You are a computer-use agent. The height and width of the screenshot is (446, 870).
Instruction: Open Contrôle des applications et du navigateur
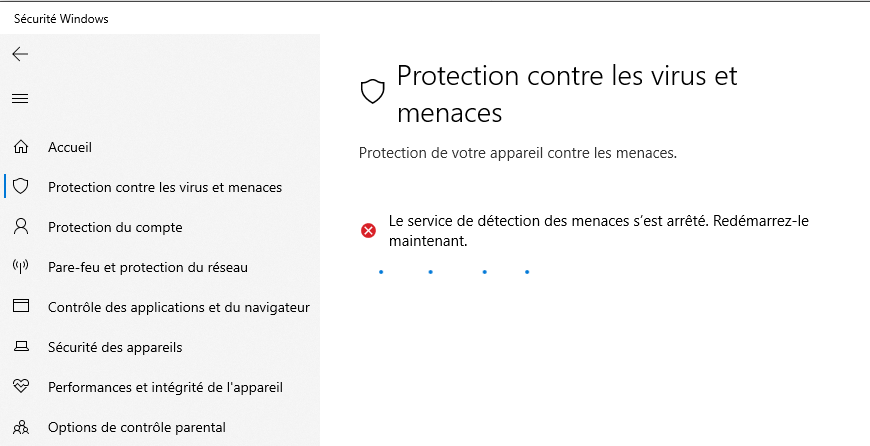(179, 307)
